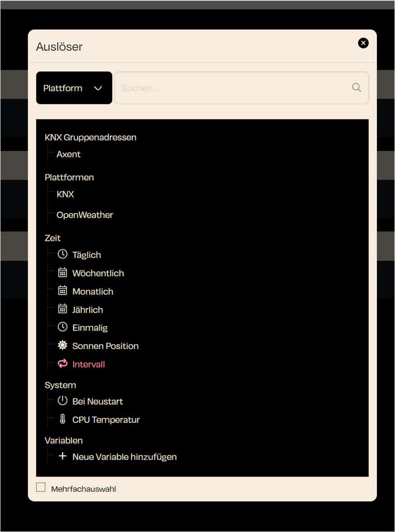This screenshot has width=395, height=532.
Task: Click the sun icon for Sonnen Position
Action: point(63,345)
